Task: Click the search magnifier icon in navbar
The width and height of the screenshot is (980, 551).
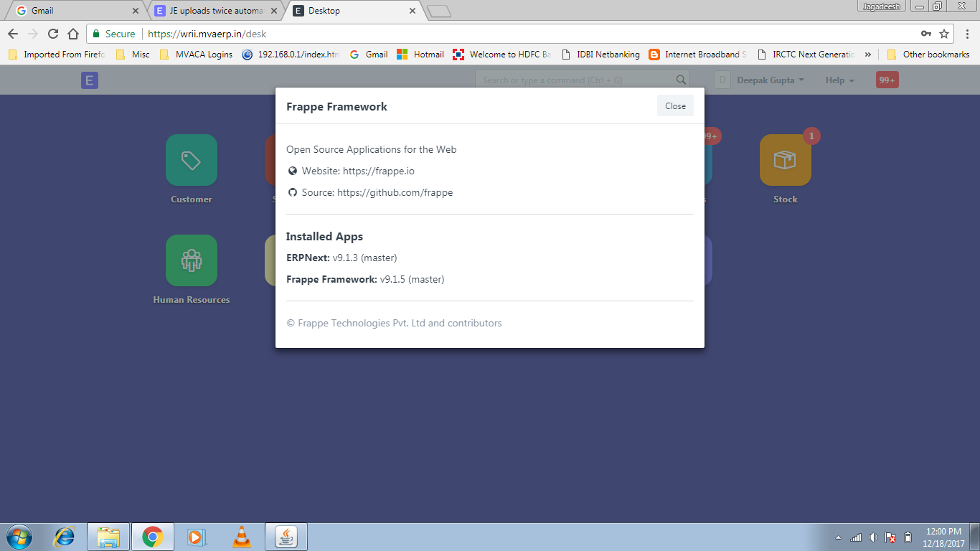Action: coord(681,80)
